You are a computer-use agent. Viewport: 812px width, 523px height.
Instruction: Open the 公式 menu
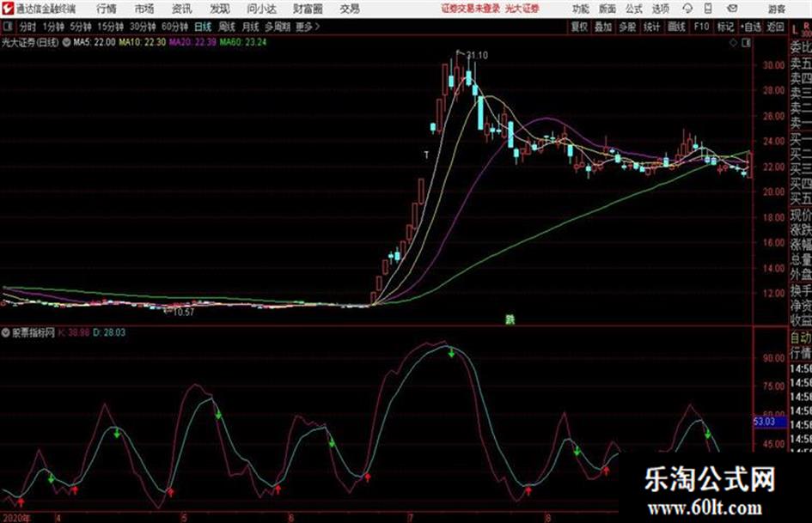point(633,9)
